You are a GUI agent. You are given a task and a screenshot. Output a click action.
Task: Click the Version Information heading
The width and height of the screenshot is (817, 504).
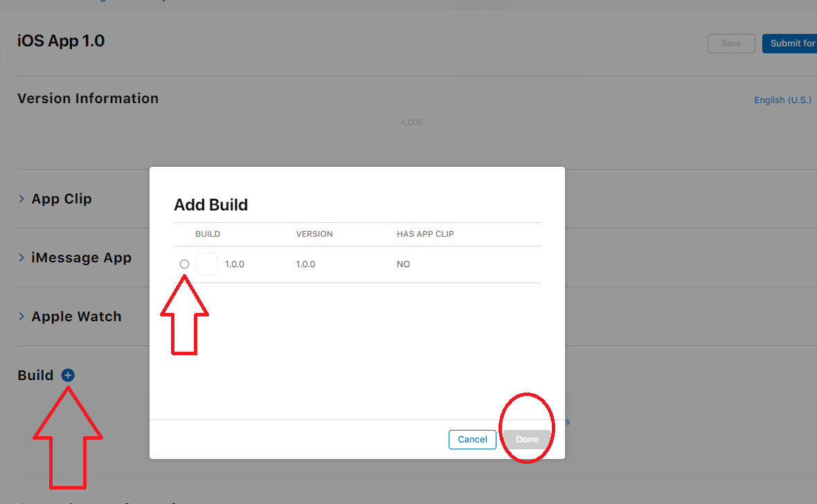(88, 98)
